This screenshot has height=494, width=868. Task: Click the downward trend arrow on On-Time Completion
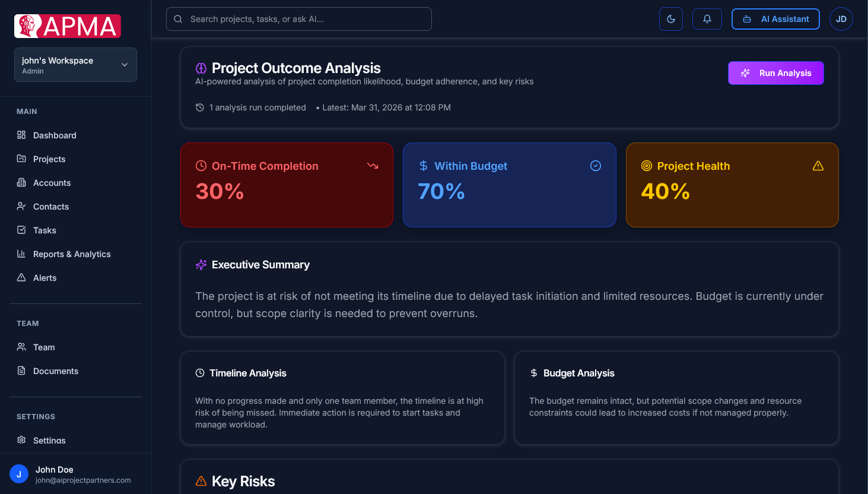(373, 166)
